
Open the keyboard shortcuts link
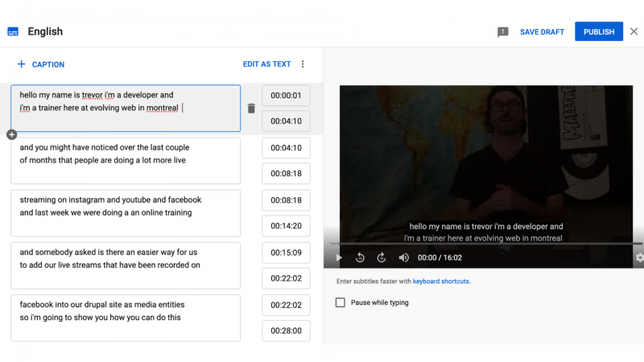(440, 281)
